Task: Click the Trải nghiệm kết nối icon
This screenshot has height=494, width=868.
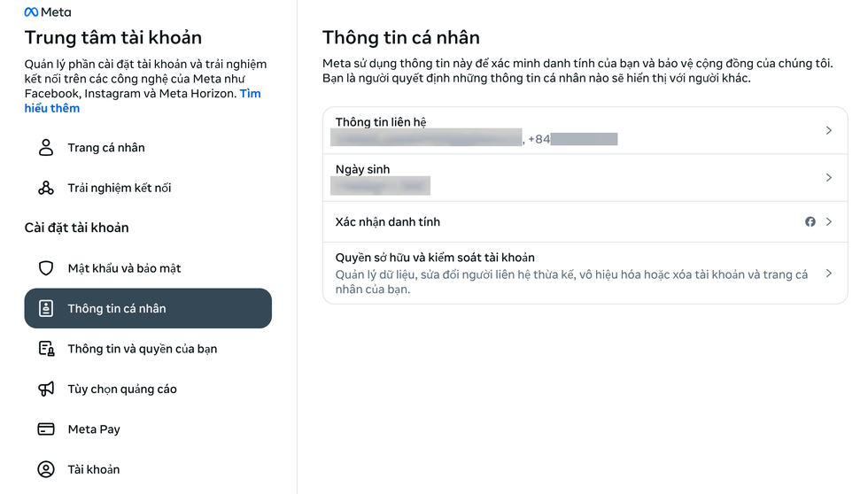Action: click(x=46, y=188)
